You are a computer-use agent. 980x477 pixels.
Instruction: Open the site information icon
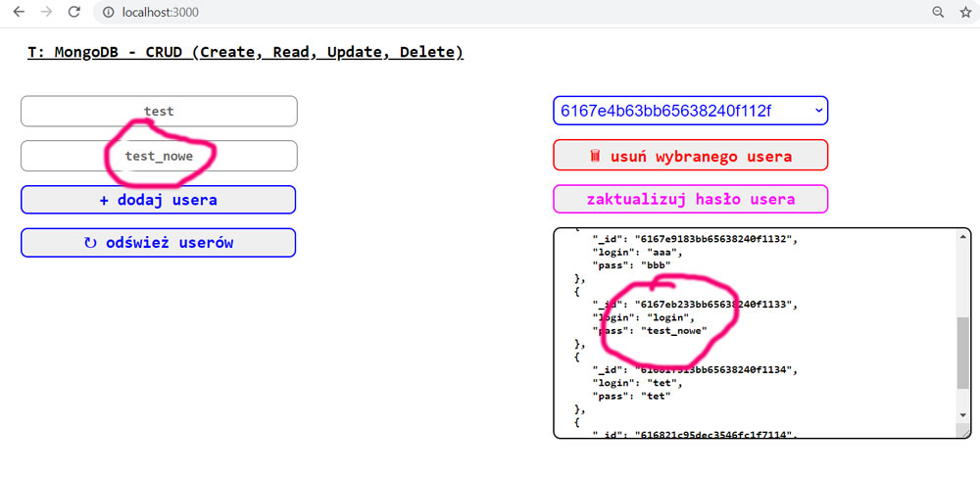[110, 13]
